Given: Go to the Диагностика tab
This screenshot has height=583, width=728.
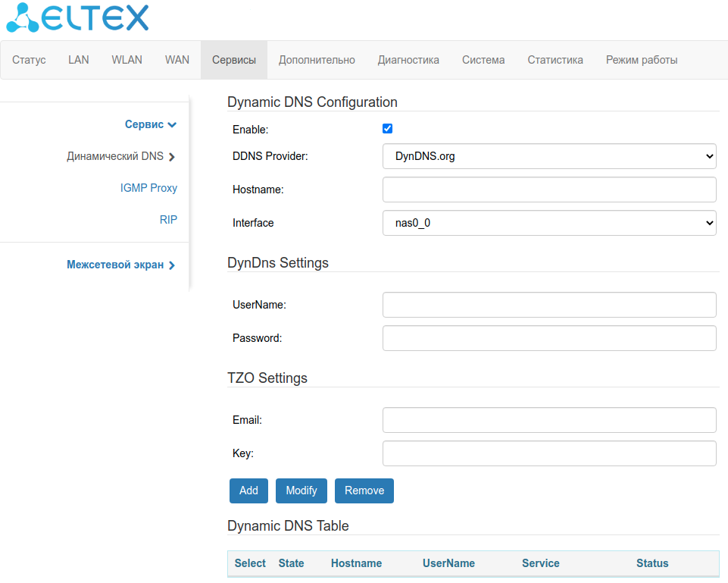Looking at the screenshot, I should point(408,60).
